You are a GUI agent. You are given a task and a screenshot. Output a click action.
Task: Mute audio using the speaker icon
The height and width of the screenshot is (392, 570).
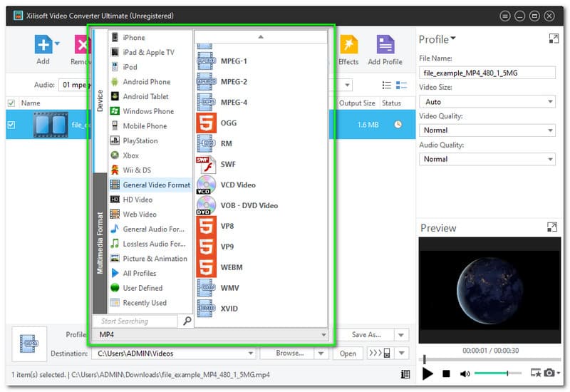tap(465, 373)
